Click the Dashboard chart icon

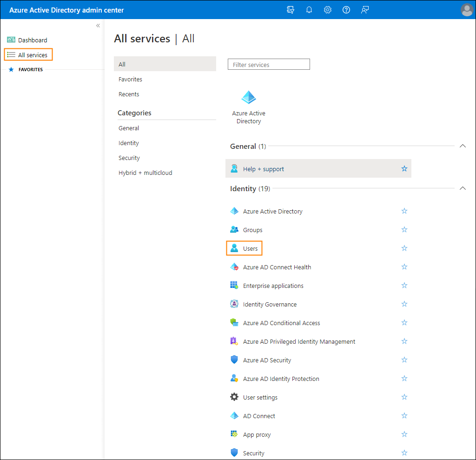pyautogui.click(x=11, y=40)
